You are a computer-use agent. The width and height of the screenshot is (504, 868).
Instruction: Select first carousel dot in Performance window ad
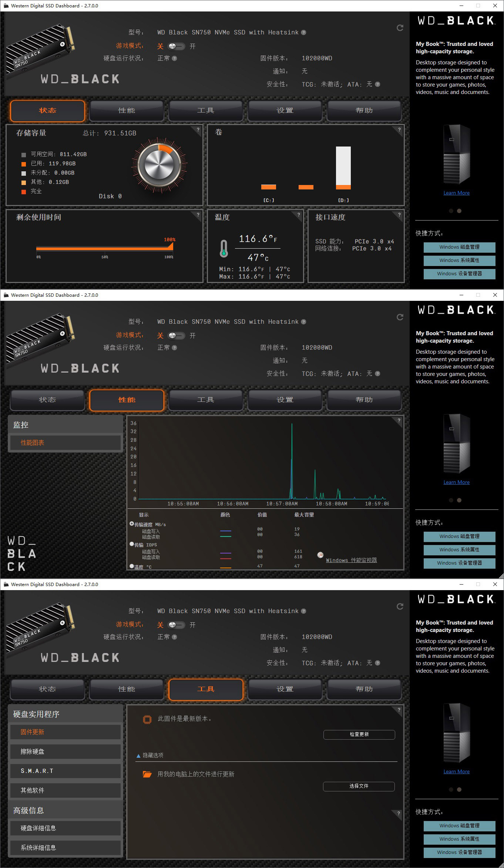[451, 500]
